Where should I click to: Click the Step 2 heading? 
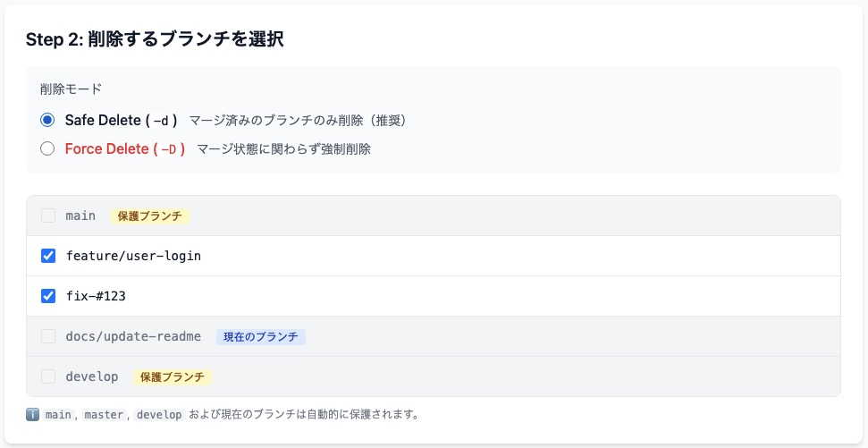(155, 39)
